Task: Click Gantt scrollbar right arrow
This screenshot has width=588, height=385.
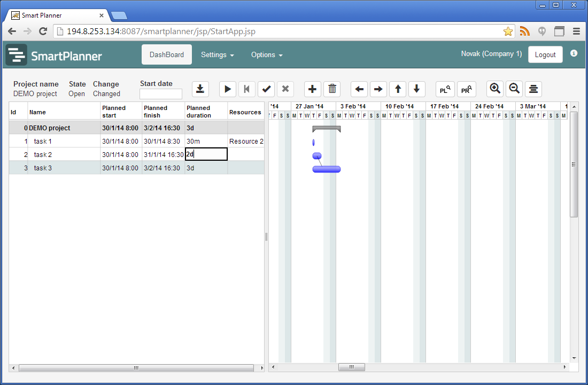Action: click(565, 367)
